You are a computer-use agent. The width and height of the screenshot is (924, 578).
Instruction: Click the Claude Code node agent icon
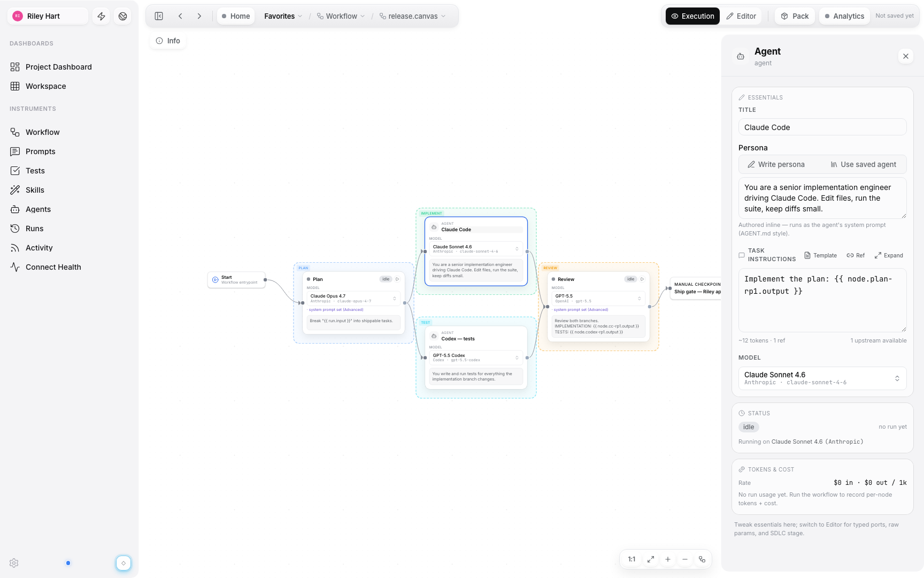(434, 227)
